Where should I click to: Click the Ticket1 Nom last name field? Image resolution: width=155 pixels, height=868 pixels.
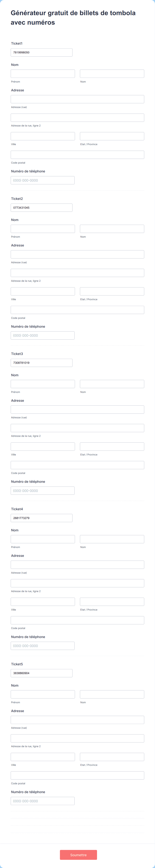click(112, 73)
